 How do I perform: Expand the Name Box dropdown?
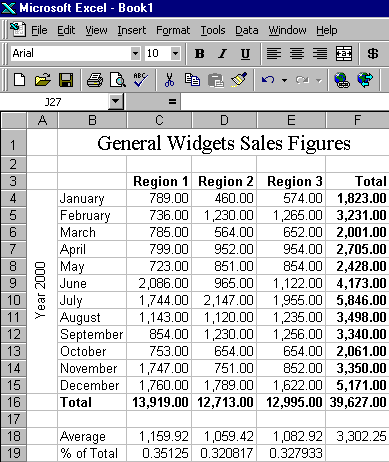[116, 101]
